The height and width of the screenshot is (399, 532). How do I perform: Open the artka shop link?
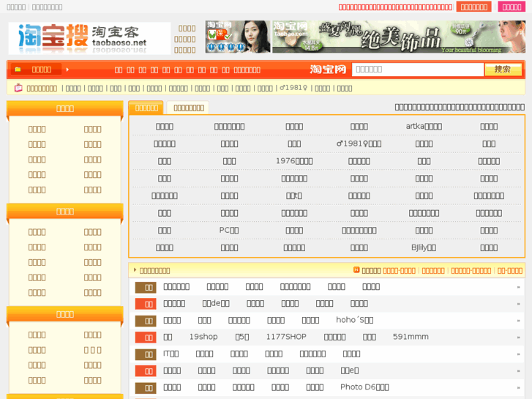tap(424, 127)
